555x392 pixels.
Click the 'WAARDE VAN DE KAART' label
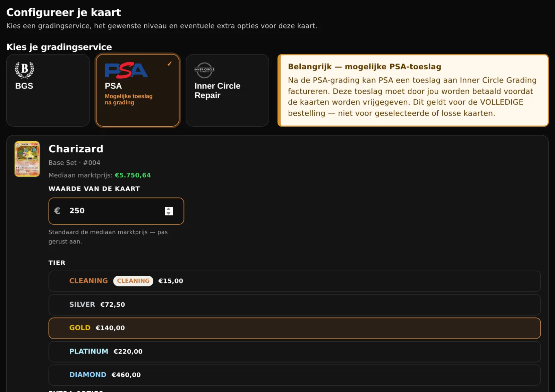94,189
